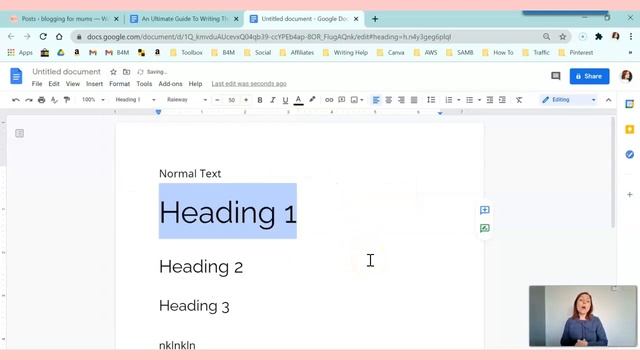Open line spacing options
This screenshot has width=640, height=360.
(431, 100)
